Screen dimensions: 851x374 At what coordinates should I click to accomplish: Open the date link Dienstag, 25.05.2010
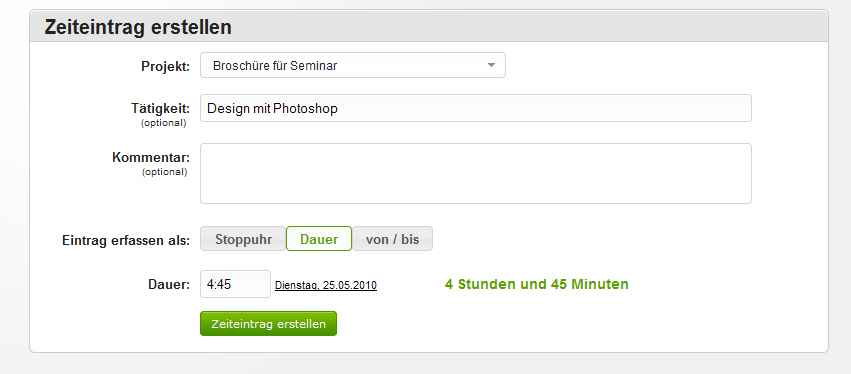click(326, 285)
